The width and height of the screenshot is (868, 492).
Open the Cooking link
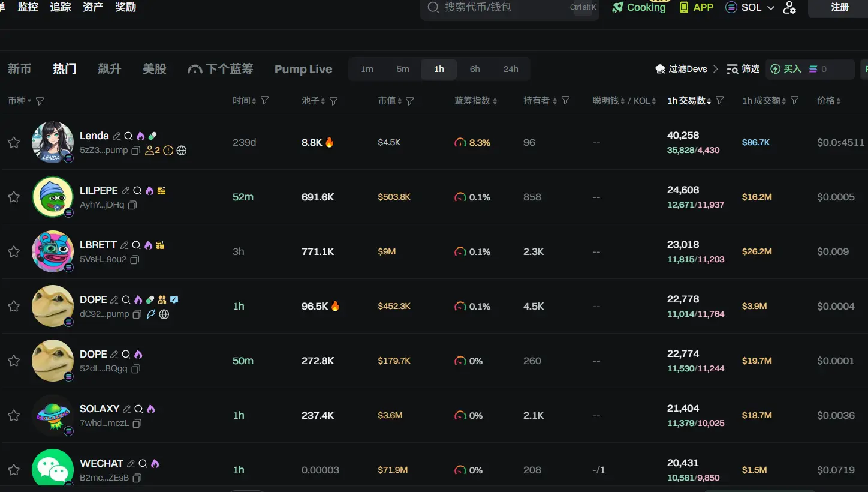click(x=639, y=7)
